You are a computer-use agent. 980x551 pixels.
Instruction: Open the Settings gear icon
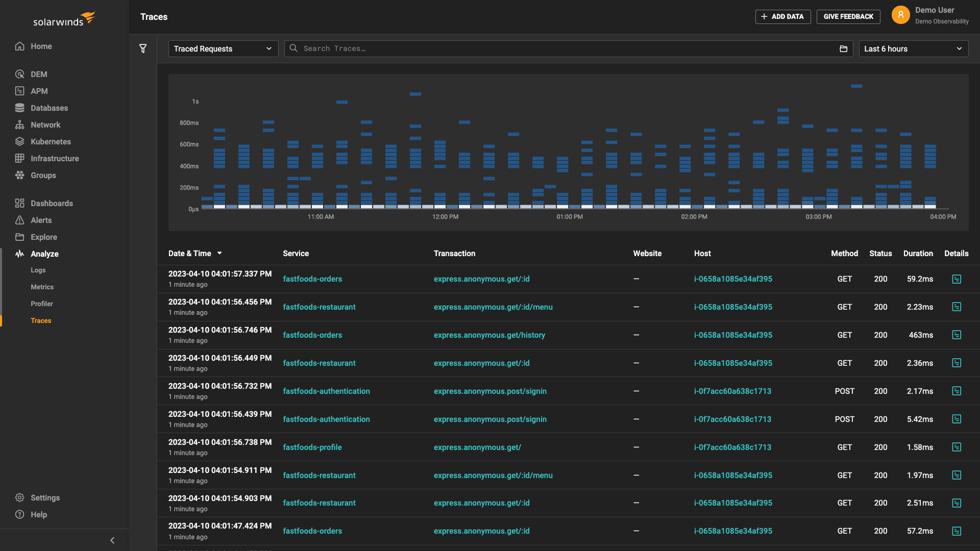pos(19,497)
